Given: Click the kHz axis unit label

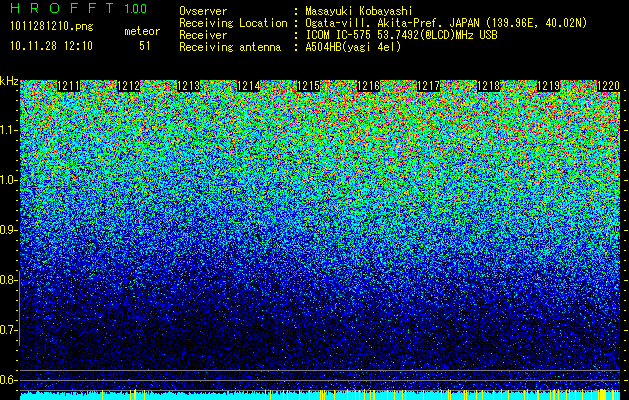Looking at the screenshot, I should point(9,81).
